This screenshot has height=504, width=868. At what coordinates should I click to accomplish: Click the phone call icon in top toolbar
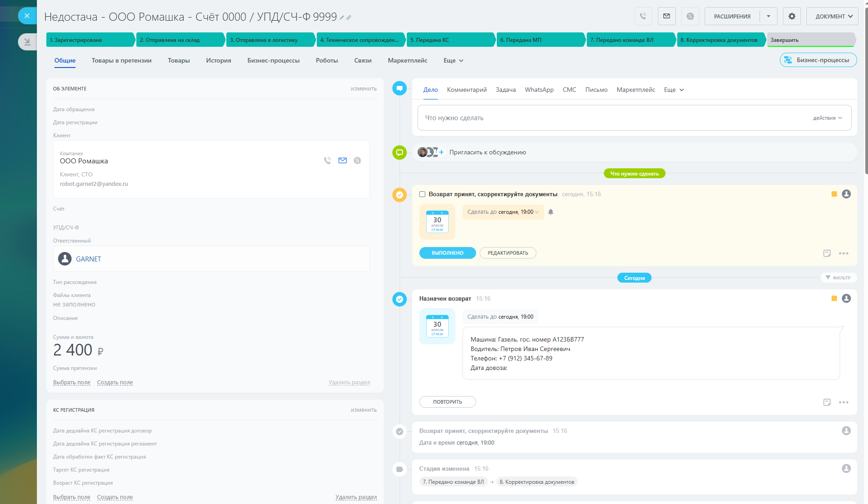click(643, 16)
